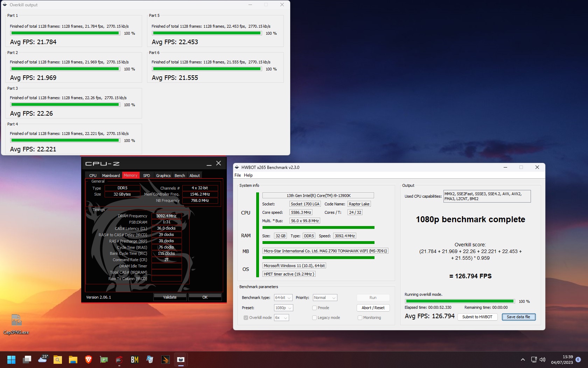Switch to the SPD tab in CPU-Z
The height and width of the screenshot is (368, 588).
coord(147,175)
